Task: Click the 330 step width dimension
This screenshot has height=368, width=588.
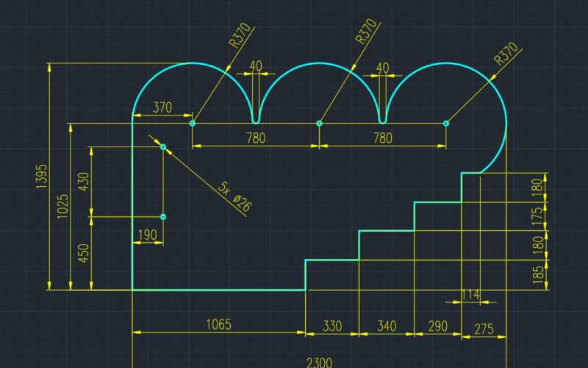Action: pos(332,325)
